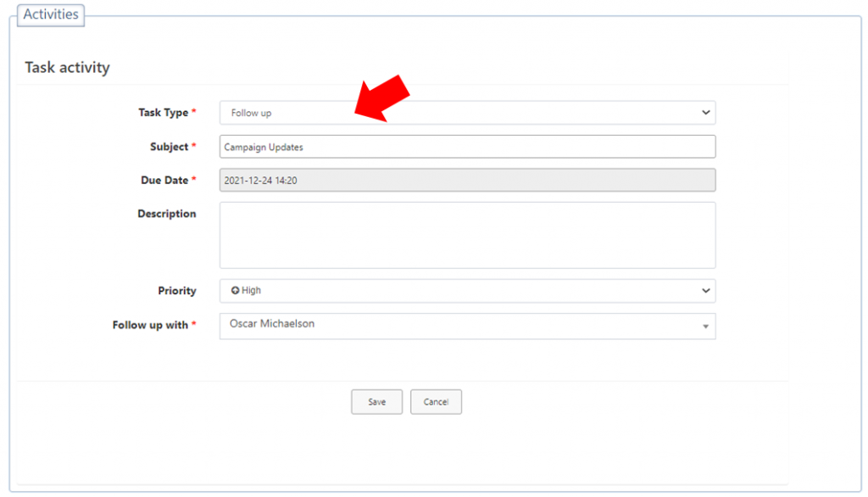Open the Due Date field
This screenshot has width=868, height=497.
pos(467,180)
